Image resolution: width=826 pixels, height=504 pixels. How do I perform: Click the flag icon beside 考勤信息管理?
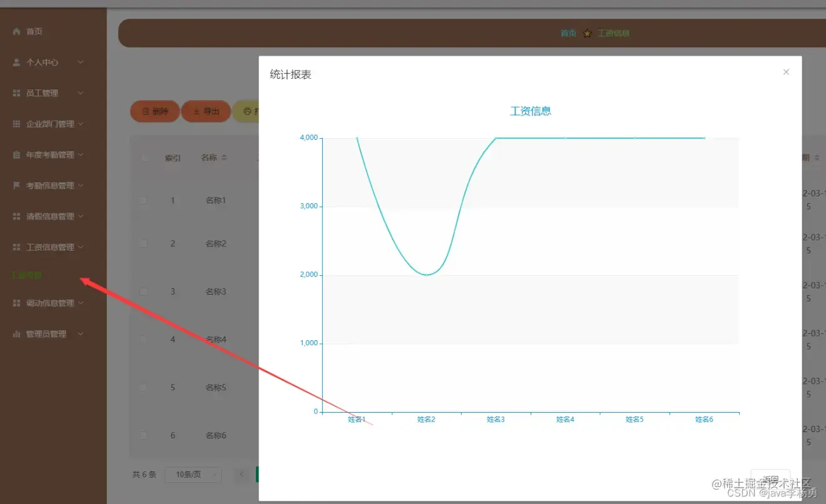pos(17,186)
